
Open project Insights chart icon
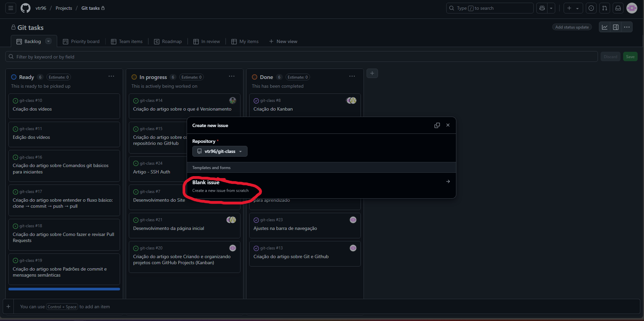[x=605, y=27]
